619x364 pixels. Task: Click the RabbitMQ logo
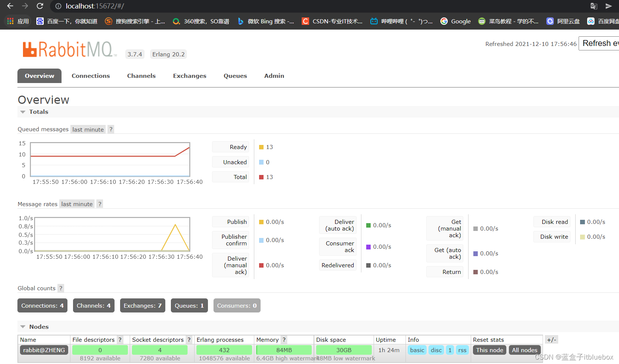tap(70, 49)
